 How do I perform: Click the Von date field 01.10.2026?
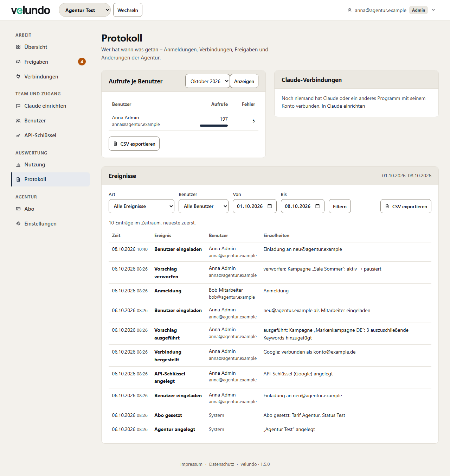[x=255, y=206]
